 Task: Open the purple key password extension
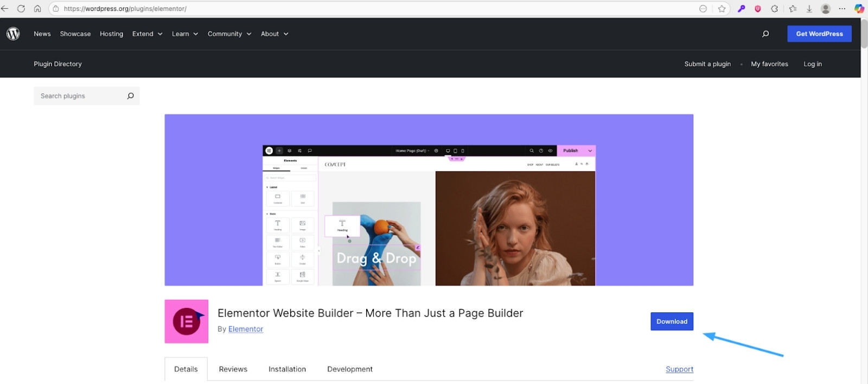pyautogui.click(x=741, y=9)
